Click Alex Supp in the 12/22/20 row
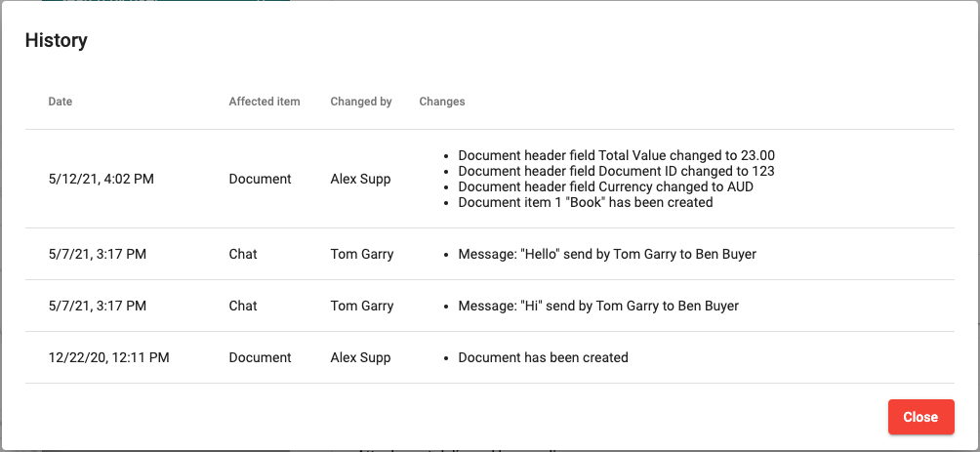The width and height of the screenshot is (980, 452). pos(361,358)
